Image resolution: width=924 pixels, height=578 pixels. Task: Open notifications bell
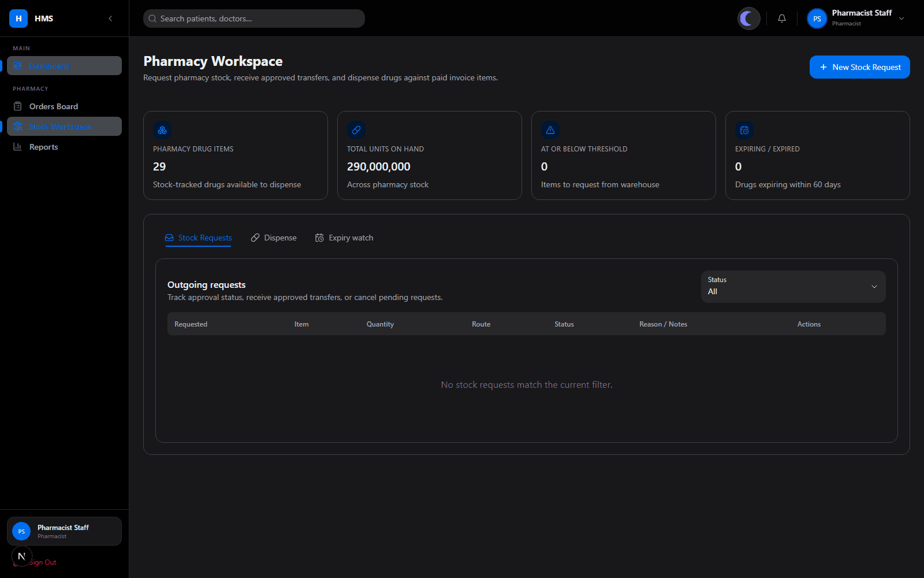pyautogui.click(x=782, y=18)
